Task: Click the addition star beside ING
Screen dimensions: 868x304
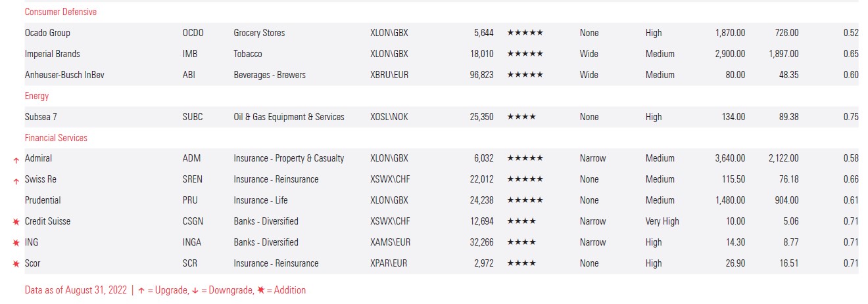Action: click(16, 243)
